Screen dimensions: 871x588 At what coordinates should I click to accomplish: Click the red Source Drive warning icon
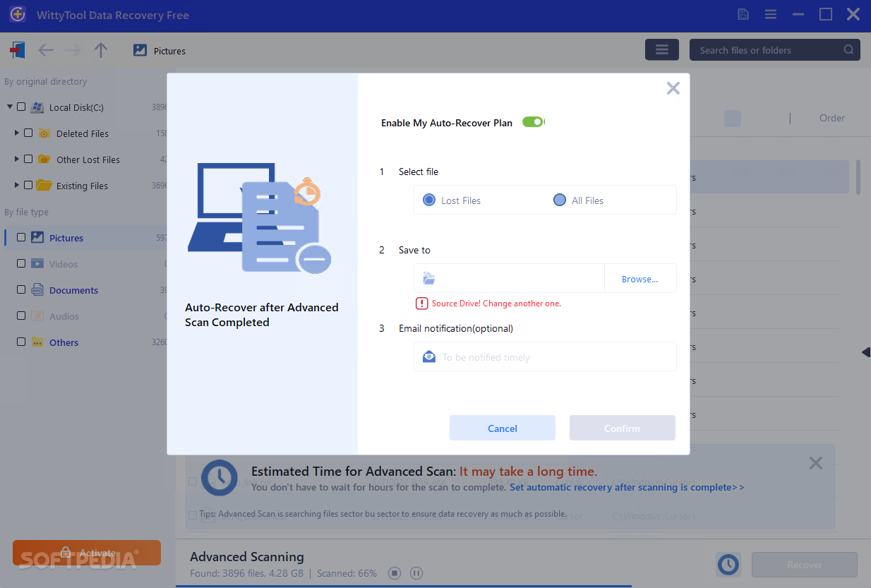[422, 304]
